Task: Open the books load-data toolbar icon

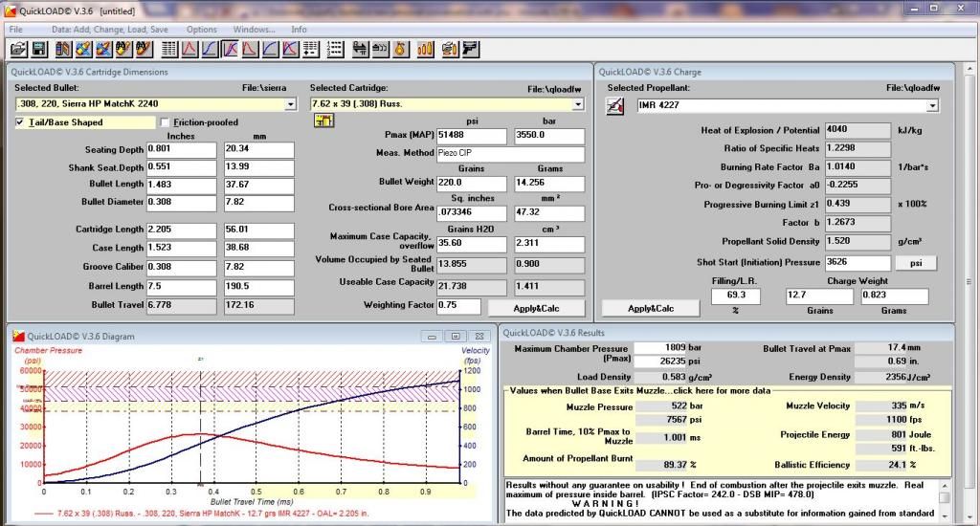Action: [x=63, y=49]
